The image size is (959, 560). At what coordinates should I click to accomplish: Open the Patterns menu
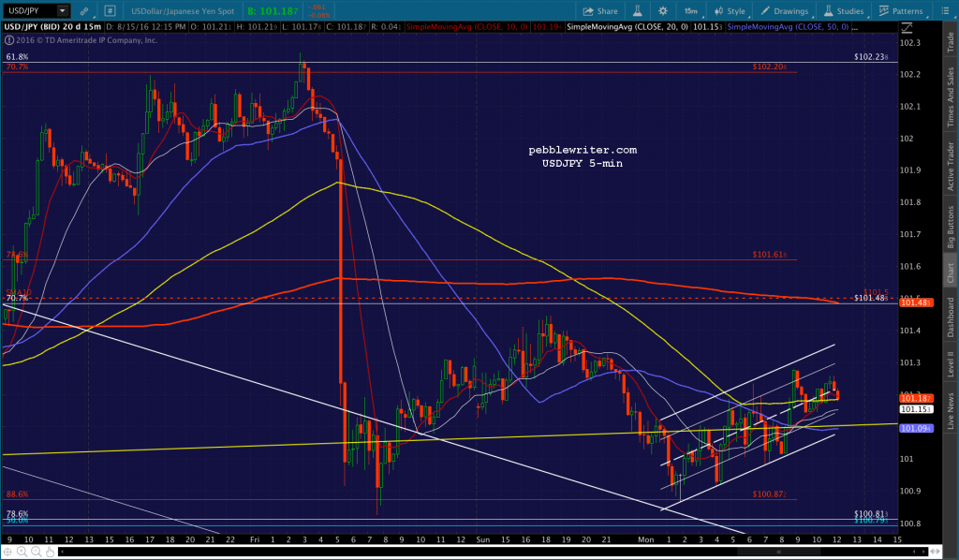pyautogui.click(x=900, y=11)
